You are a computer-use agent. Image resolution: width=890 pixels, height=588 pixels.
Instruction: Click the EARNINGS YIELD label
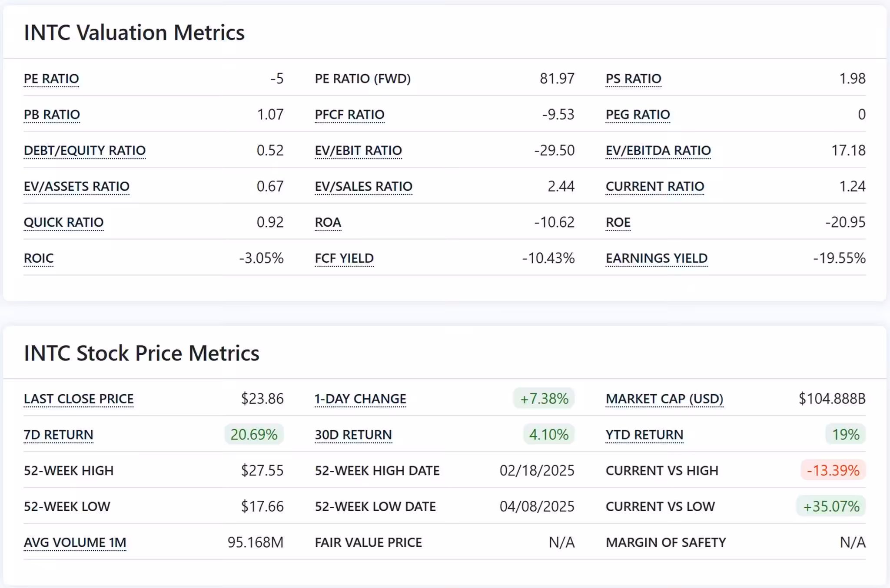point(656,258)
